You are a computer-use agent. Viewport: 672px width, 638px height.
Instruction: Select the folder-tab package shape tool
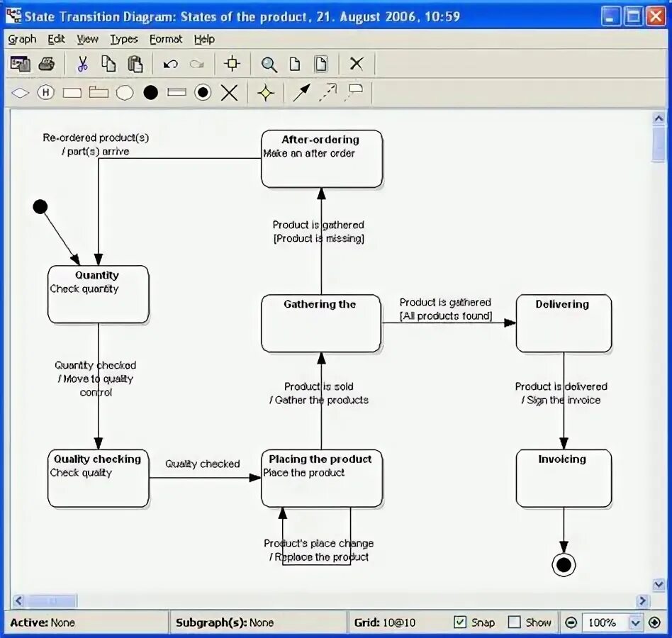99,92
